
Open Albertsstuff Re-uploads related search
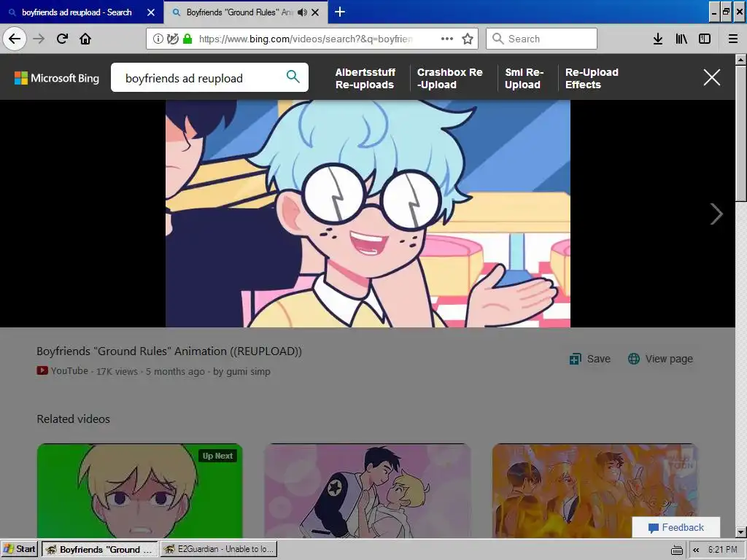point(365,78)
